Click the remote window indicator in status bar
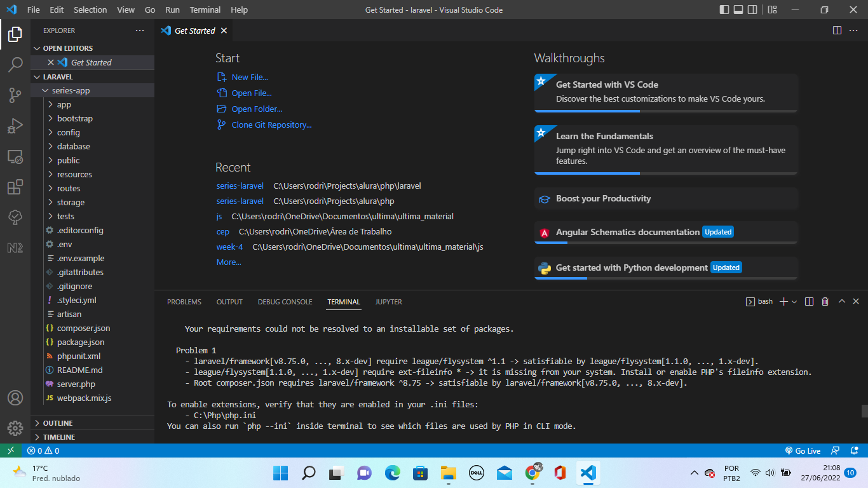The width and height of the screenshot is (868, 488). point(10,451)
